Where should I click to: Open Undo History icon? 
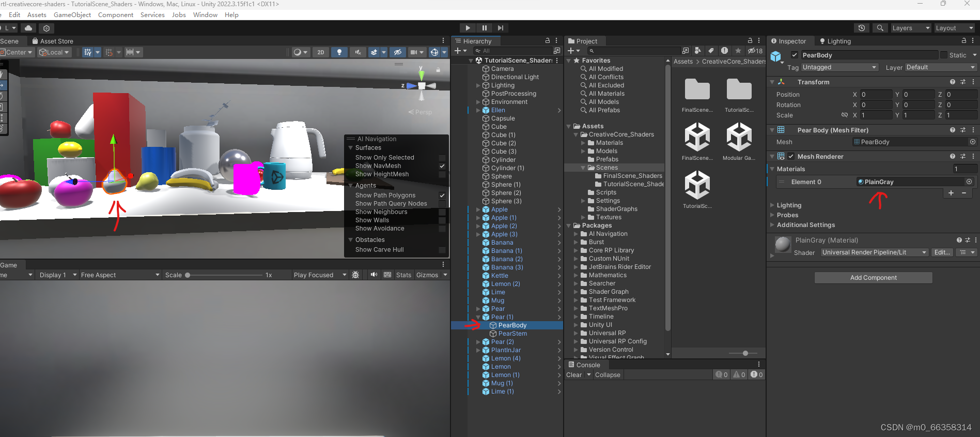tap(861, 28)
